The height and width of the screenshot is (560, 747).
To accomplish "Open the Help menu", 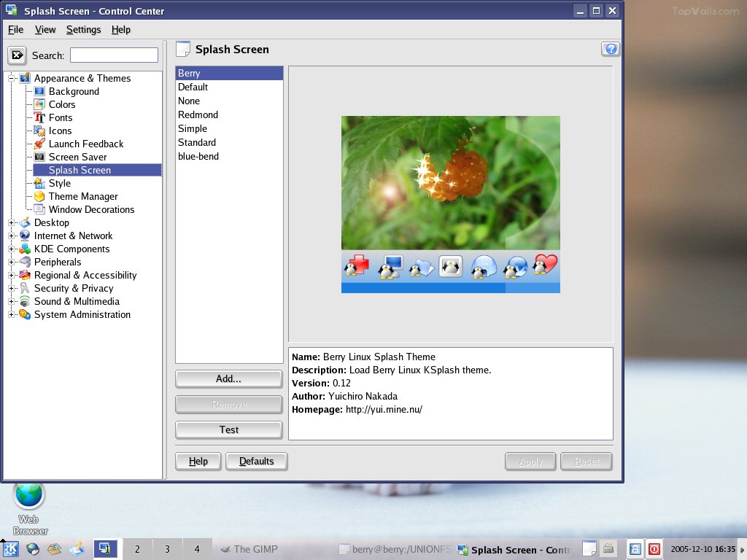I will coord(121,29).
